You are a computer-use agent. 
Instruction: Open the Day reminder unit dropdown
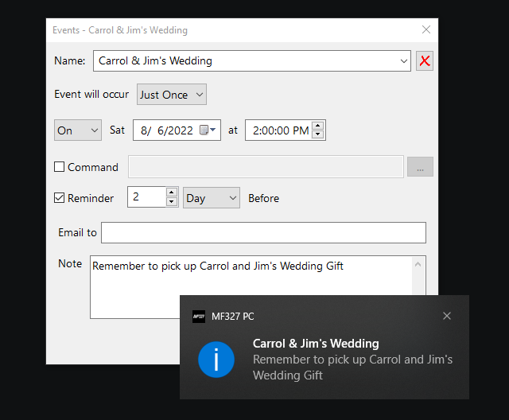coord(212,197)
